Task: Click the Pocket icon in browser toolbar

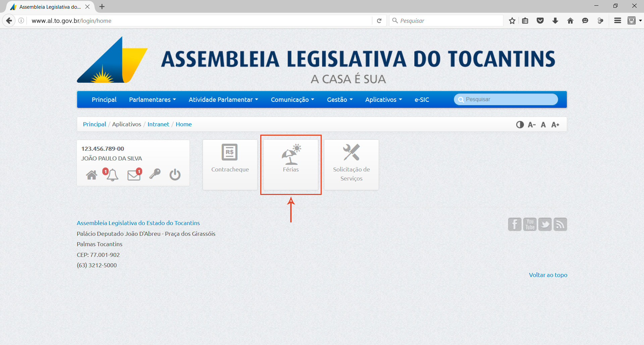Action: (x=540, y=21)
